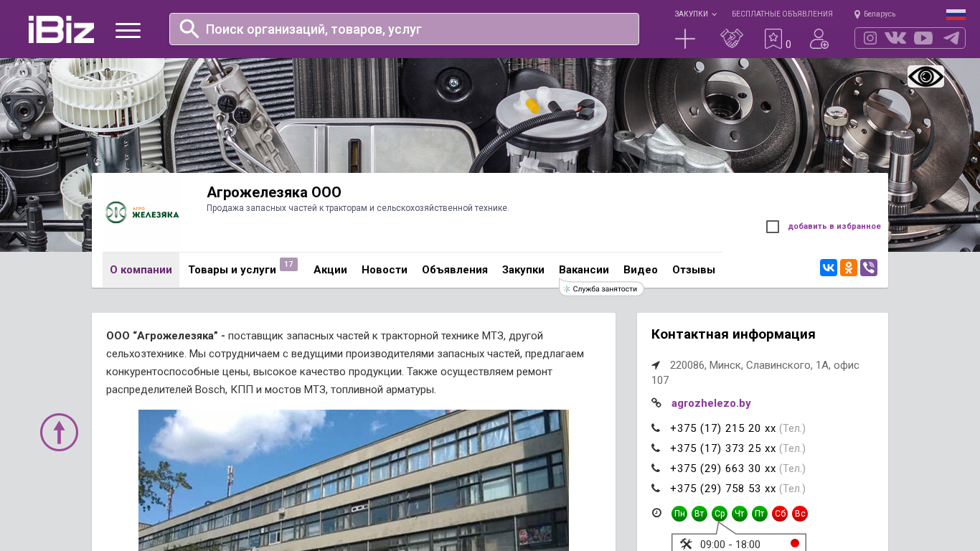The height and width of the screenshot is (551, 980).
Task: Select the Вт weekday badge
Action: tap(699, 514)
